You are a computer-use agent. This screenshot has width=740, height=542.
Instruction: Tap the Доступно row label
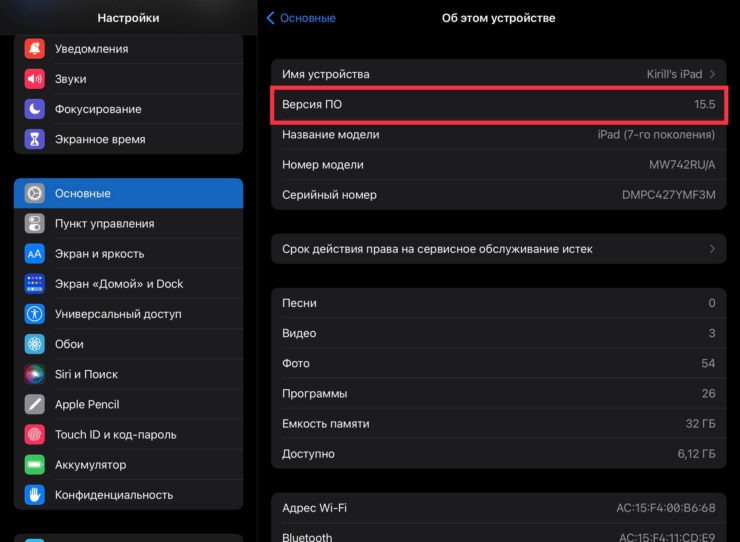[x=309, y=454]
